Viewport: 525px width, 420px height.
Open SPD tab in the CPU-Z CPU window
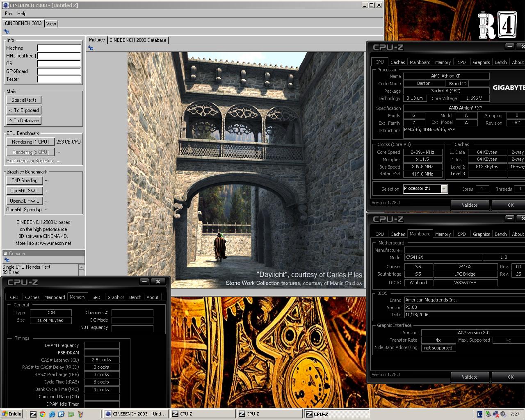coord(461,62)
